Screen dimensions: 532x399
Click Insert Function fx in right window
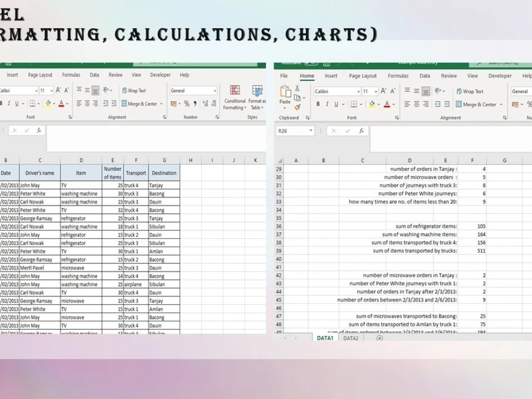pos(362,131)
